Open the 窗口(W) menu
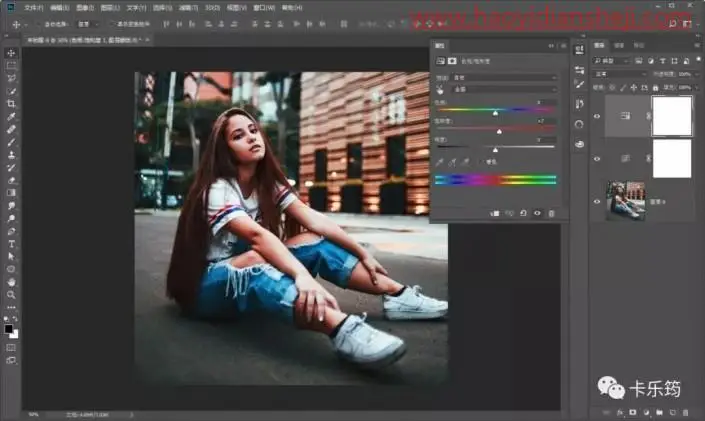705x421 pixels. 264,8
